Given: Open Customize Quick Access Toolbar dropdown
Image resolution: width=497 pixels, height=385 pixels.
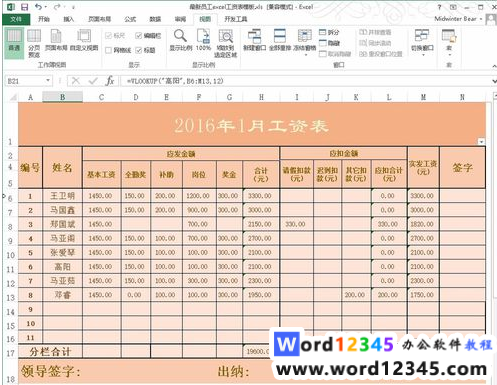Looking at the screenshot, I should click(x=73, y=7).
